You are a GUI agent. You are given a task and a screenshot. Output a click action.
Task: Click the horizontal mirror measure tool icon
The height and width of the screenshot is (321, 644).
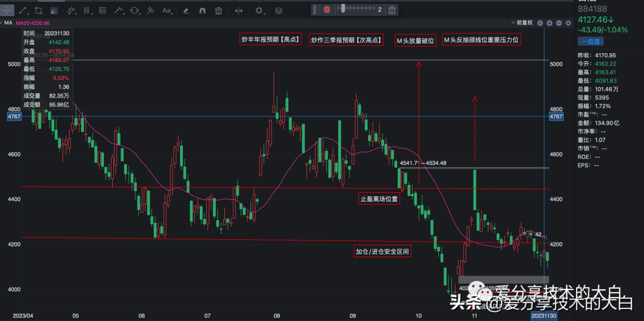click(239, 11)
